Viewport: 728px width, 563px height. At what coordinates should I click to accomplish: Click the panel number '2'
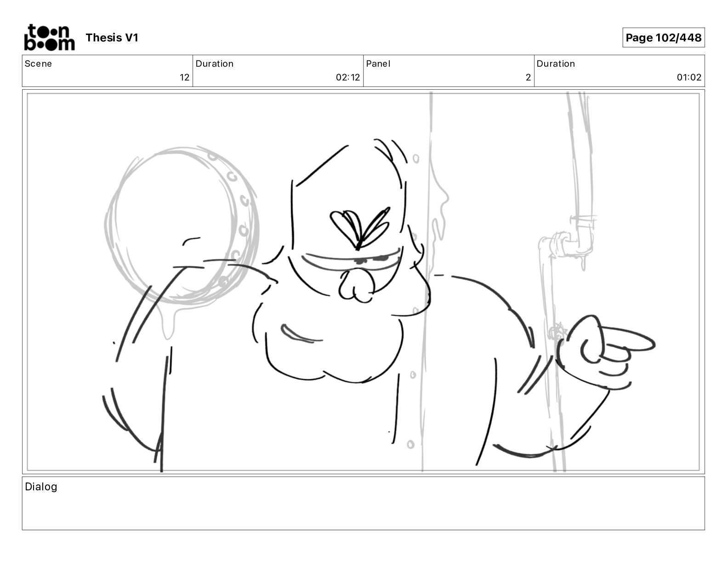[528, 77]
